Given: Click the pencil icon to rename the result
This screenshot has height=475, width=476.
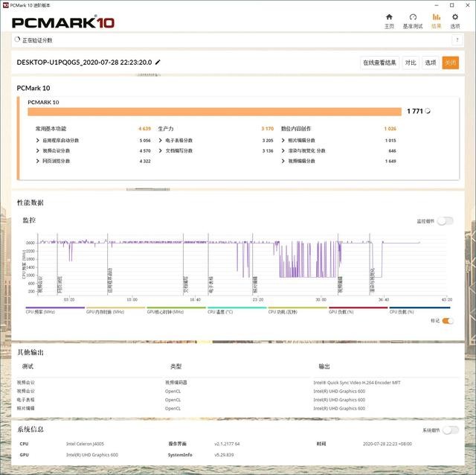Looking at the screenshot, I should [x=158, y=63].
